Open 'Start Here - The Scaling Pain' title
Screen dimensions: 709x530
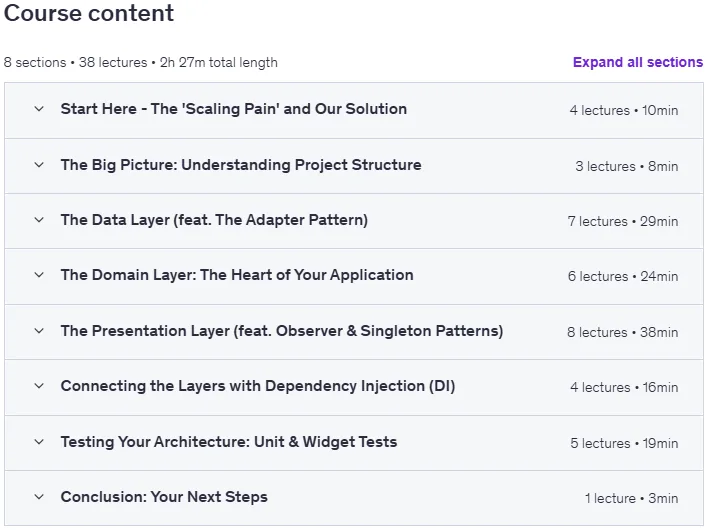234,109
